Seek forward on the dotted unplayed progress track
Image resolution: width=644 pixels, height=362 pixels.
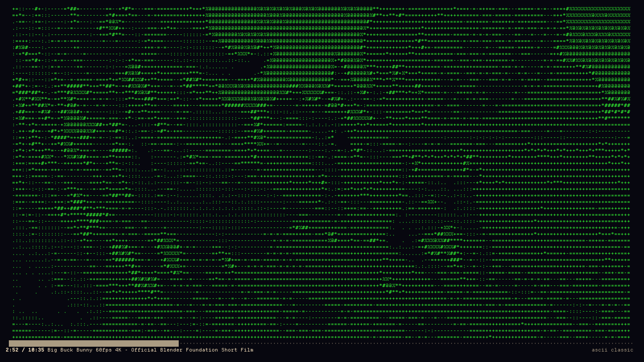406,343
